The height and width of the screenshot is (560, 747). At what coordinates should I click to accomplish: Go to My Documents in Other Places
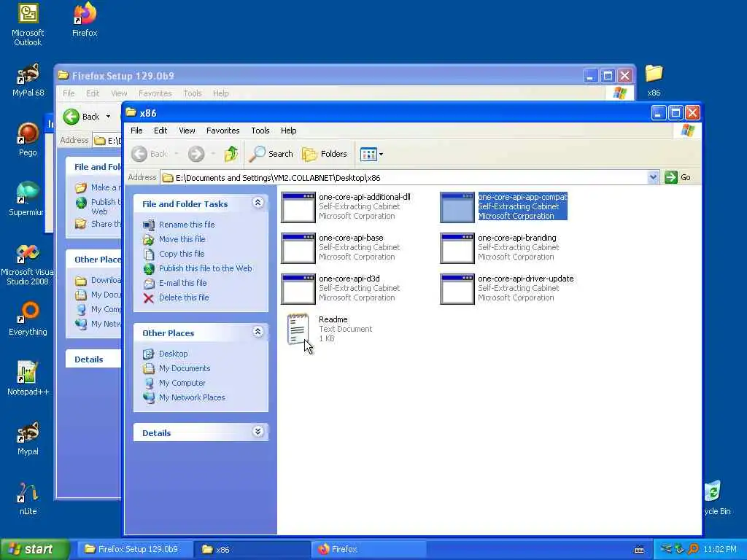click(x=185, y=368)
